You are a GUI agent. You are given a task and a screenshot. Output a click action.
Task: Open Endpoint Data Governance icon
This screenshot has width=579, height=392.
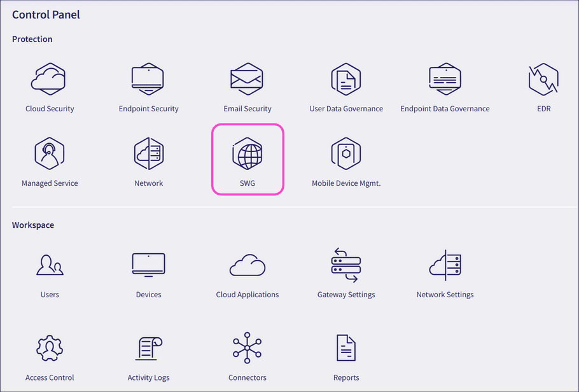445,79
